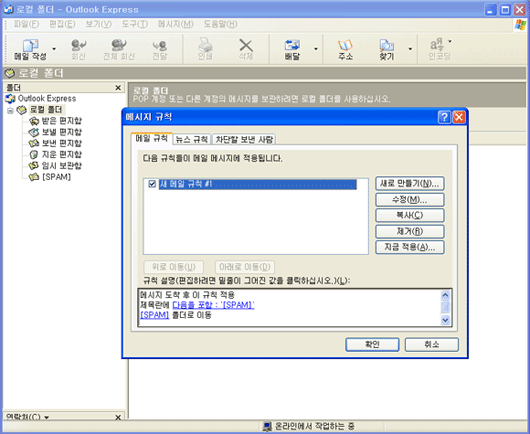Uncheck the 새 메일 규칙 #1 checkbox
This screenshot has height=434, width=530.
coord(152,184)
